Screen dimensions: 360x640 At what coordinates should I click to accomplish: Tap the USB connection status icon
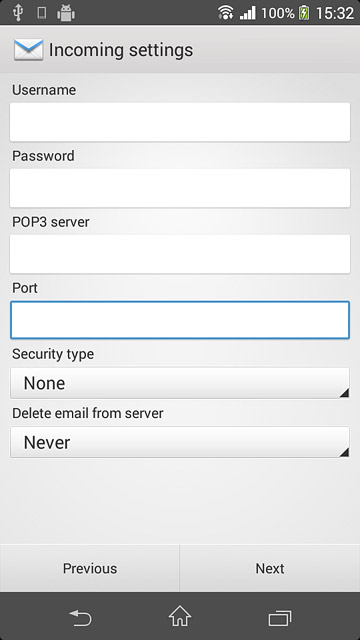pos(18,13)
